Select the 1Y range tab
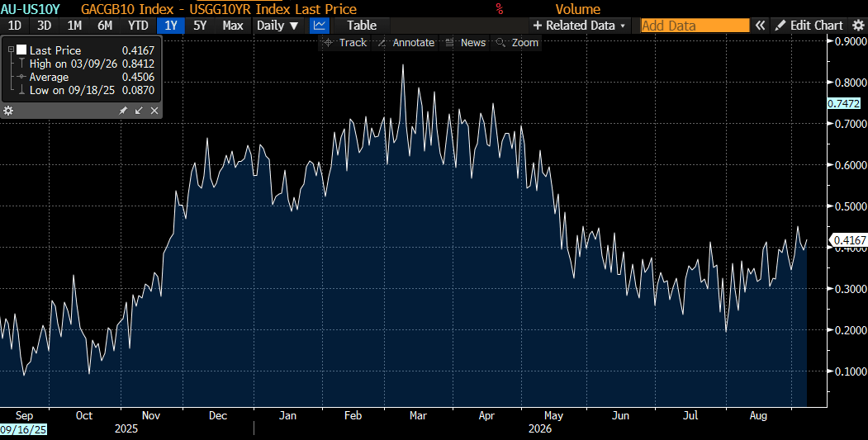The width and height of the screenshot is (868, 440). pos(170,26)
